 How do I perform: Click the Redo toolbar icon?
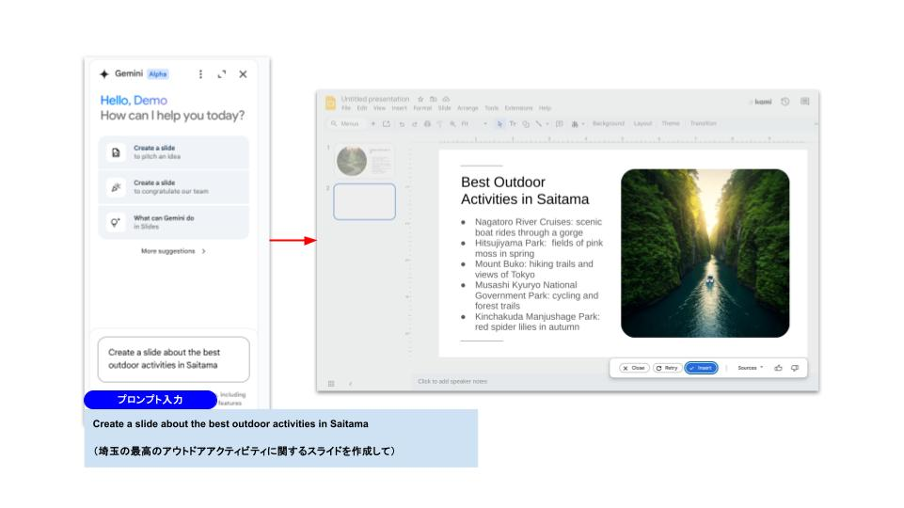click(414, 124)
